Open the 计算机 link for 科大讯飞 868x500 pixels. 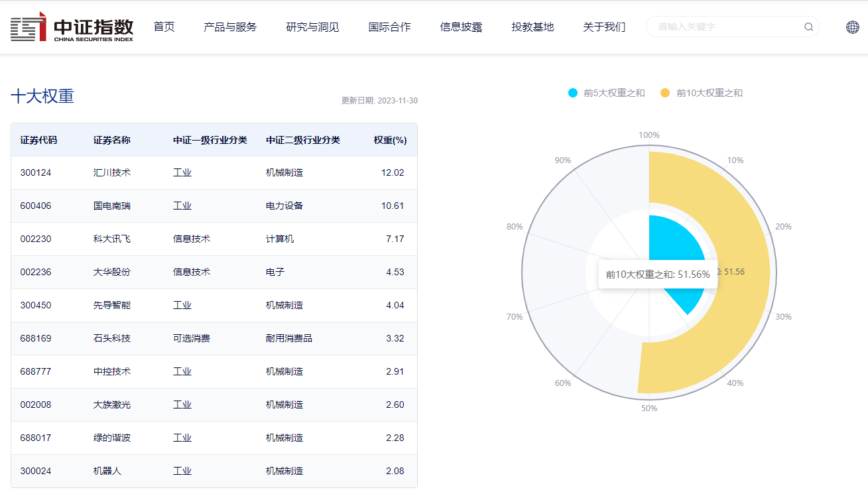tap(279, 239)
